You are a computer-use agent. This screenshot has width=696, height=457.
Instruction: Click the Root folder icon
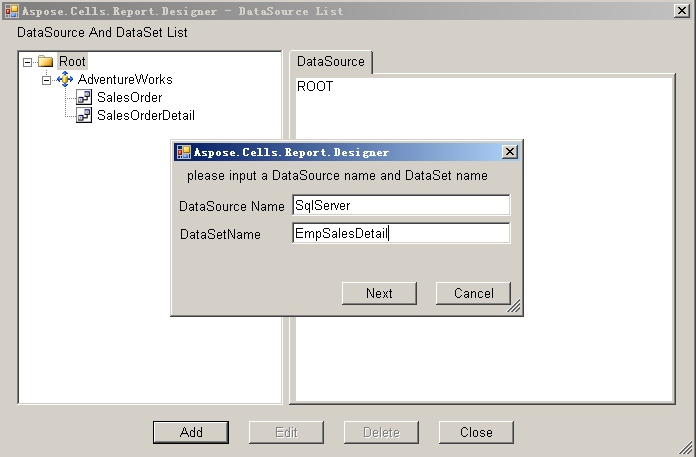click(x=45, y=61)
